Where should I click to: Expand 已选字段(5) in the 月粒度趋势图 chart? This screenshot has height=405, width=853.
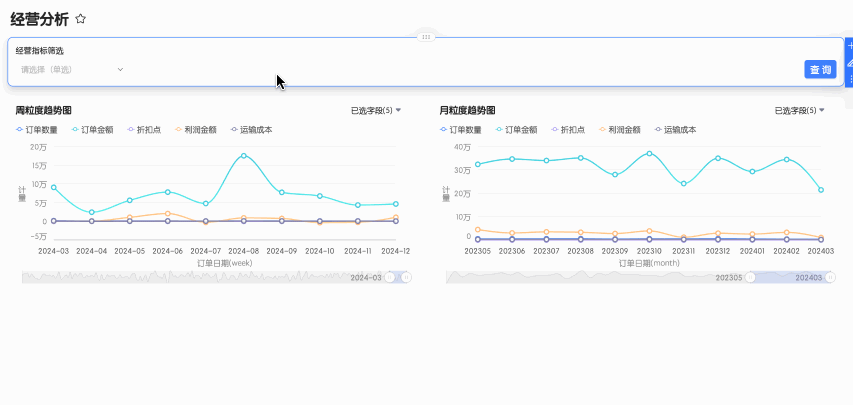coord(800,111)
